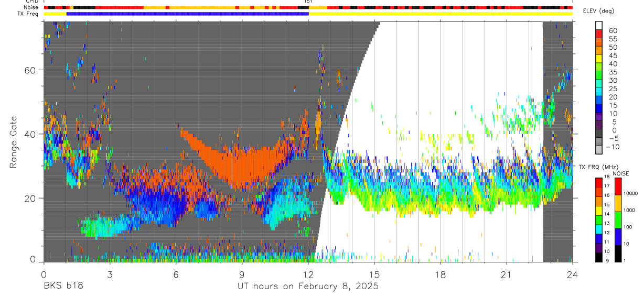This screenshot has height=297, width=644.
Task: Click the 'Range Gate' y-axis title
Action: tap(13, 142)
